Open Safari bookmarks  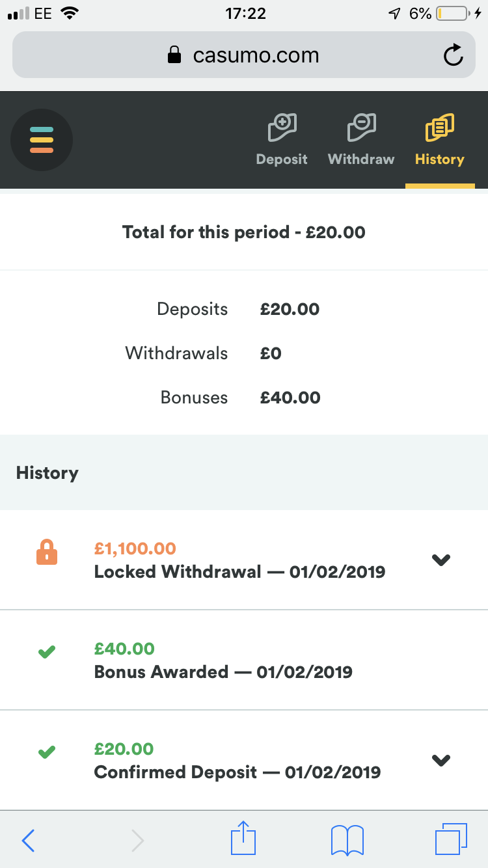coord(347,840)
